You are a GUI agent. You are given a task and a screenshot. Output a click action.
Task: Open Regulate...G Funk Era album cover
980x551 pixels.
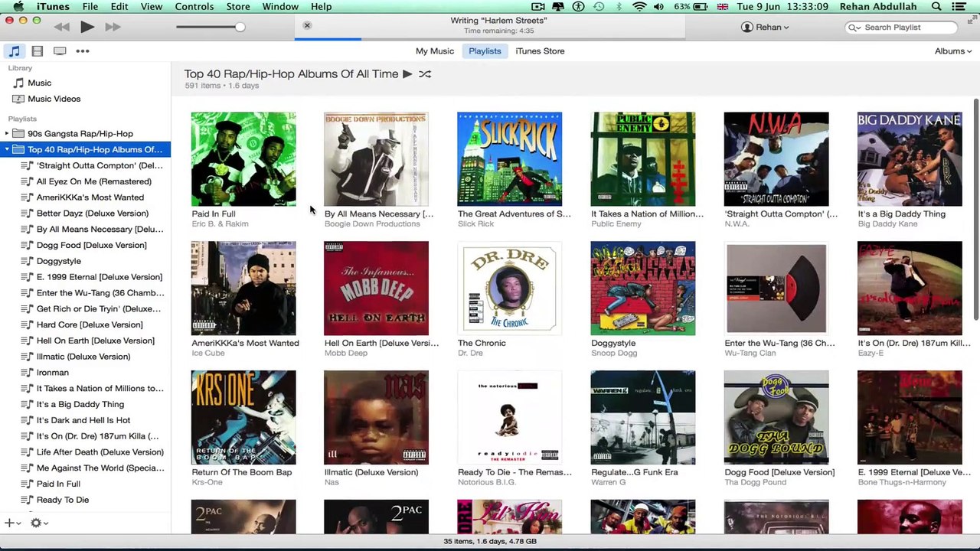pyautogui.click(x=643, y=418)
